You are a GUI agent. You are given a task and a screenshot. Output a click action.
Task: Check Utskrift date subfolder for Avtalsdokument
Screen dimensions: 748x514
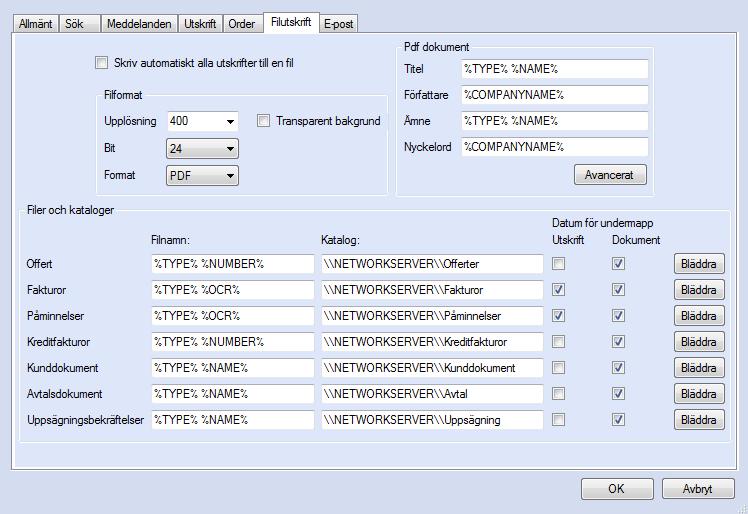tap(558, 393)
